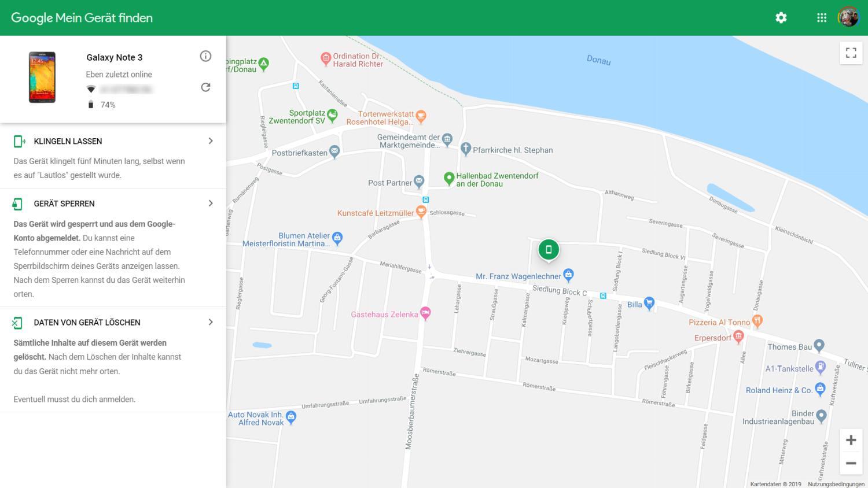Select Klingeln lassen menu entry
The height and width of the screenshot is (488, 868).
tap(68, 141)
